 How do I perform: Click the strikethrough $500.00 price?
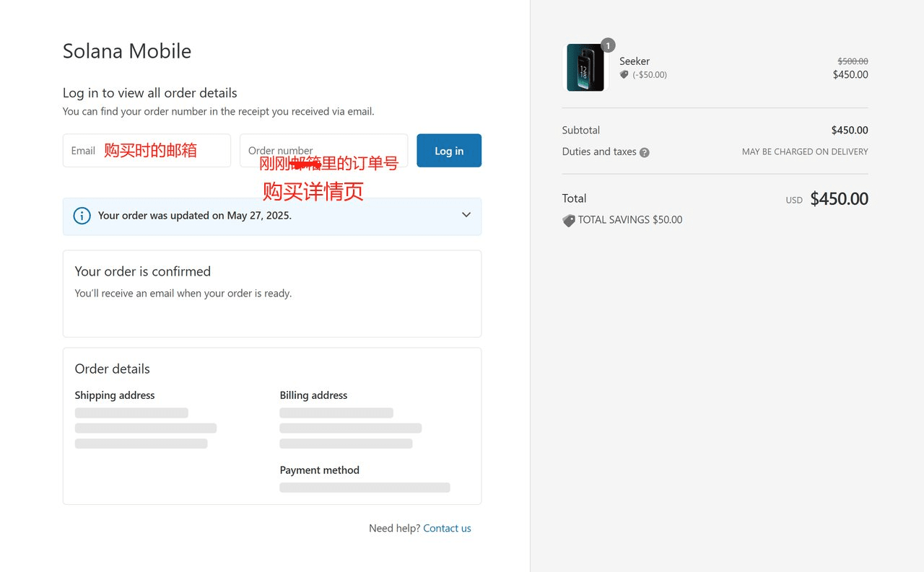pos(853,61)
